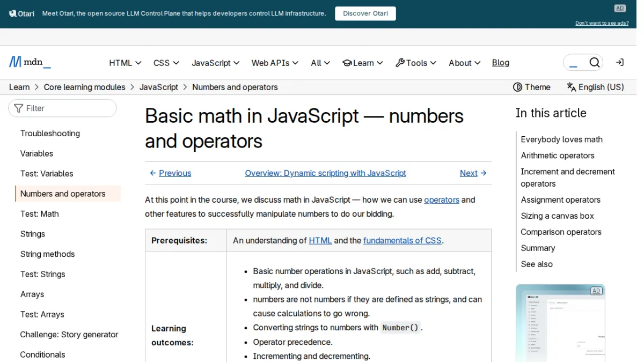Click the Otari logo in ad banner
The width and height of the screenshot is (644, 362).
[x=22, y=13]
